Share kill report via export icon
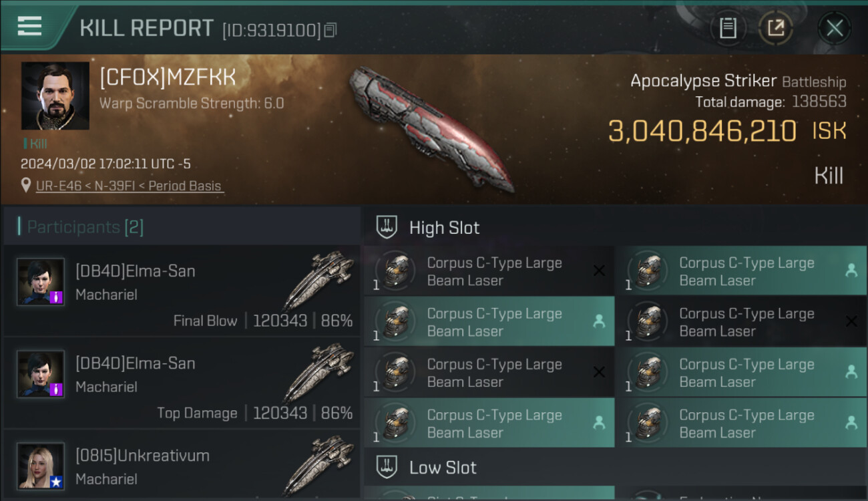Image resolution: width=868 pixels, height=501 pixels. (x=776, y=28)
